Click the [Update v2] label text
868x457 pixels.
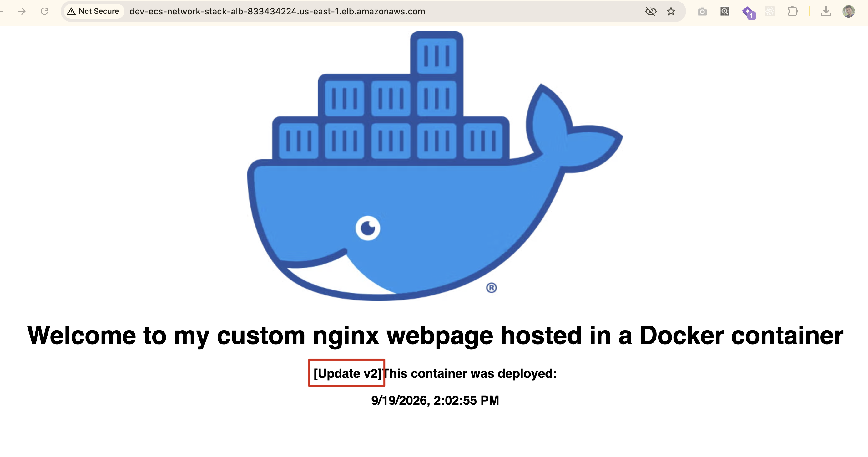pos(347,373)
